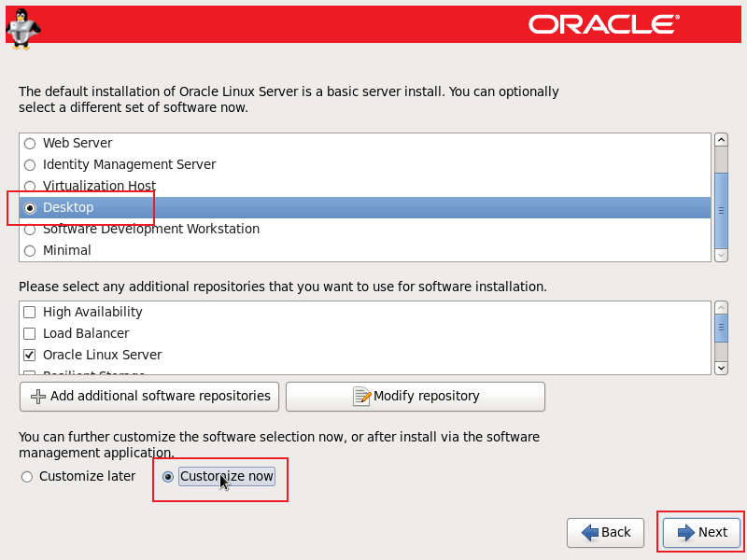Click the Oracle logo in the banner
Viewport: 747px width, 560px height.
[603, 24]
